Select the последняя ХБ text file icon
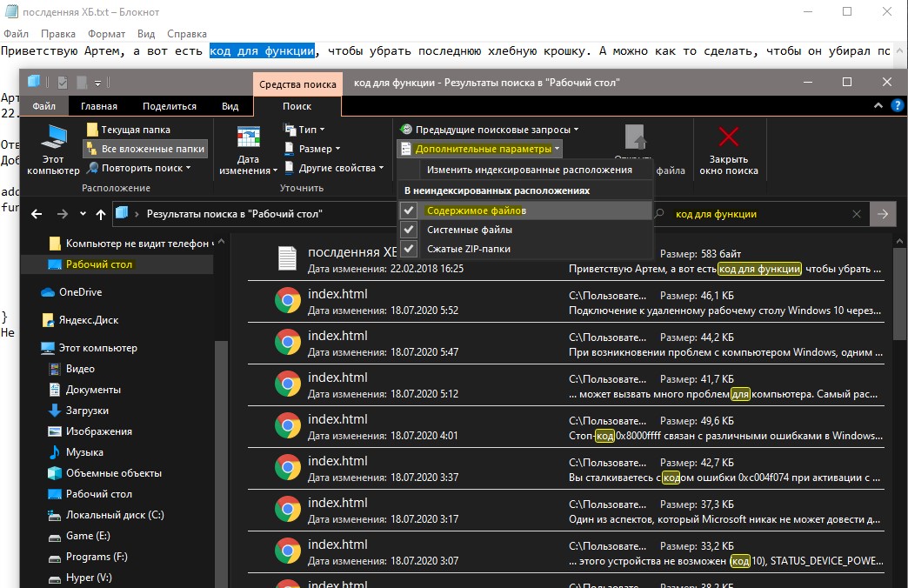The image size is (908, 588). tap(287, 258)
